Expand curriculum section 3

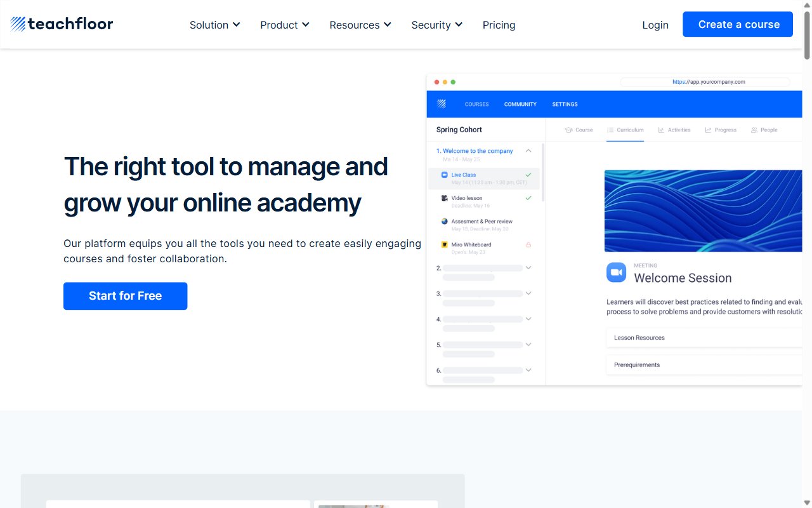(x=528, y=293)
